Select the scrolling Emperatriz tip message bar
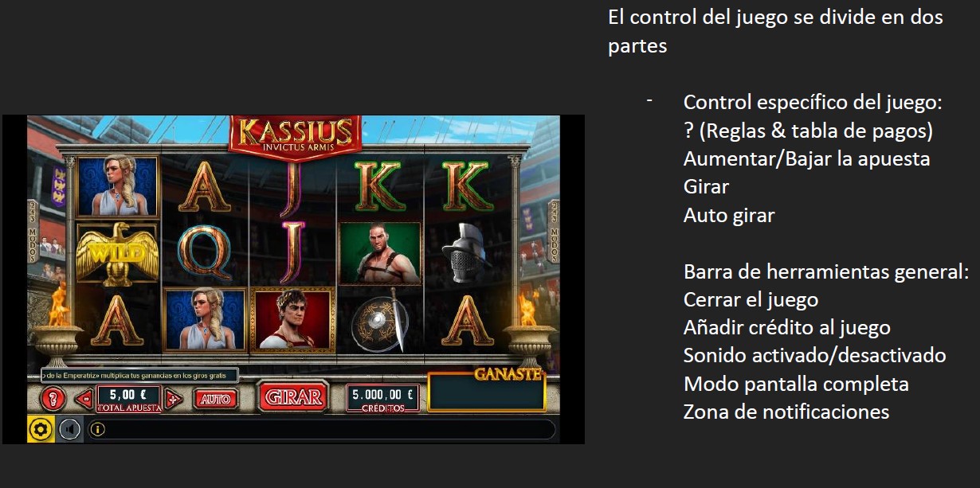 coord(139,374)
